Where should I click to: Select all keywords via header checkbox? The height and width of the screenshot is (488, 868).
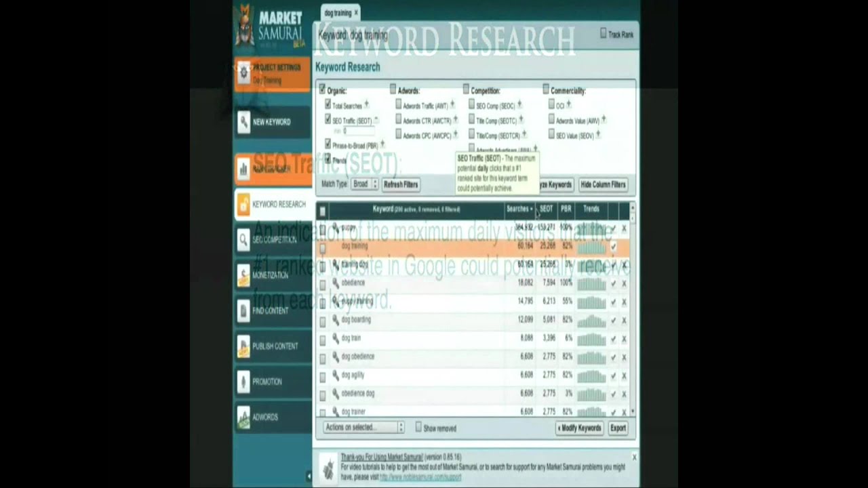click(323, 211)
